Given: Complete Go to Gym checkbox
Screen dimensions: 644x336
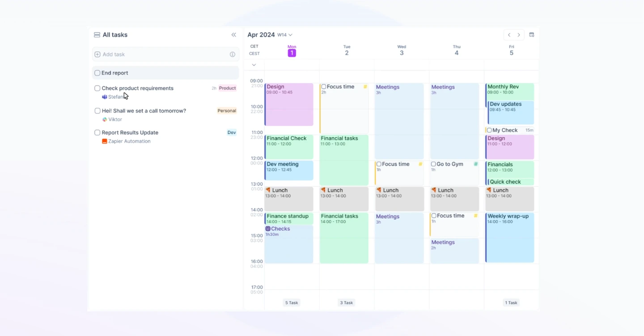Looking at the screenshot, I should point(433,164).
